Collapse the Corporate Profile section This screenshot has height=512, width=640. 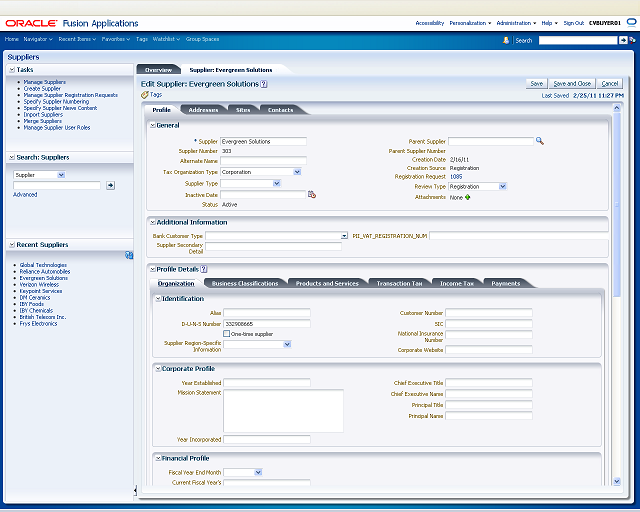click(x=158, y=369)
